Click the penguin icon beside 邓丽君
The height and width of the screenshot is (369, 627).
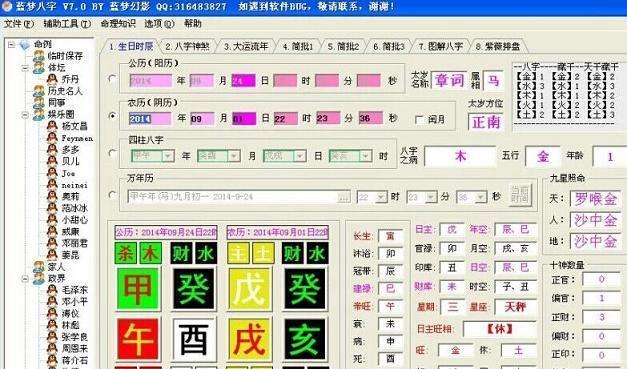point(52,243)
